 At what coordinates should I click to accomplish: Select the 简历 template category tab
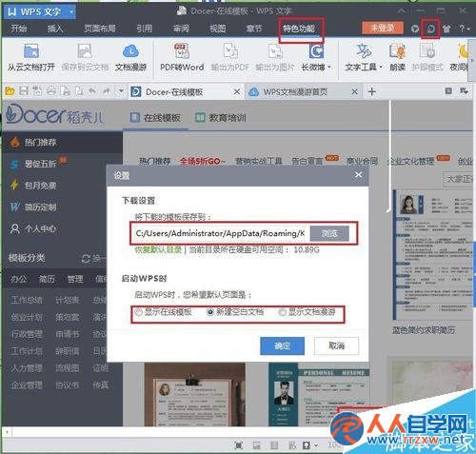tap(47, 279)
